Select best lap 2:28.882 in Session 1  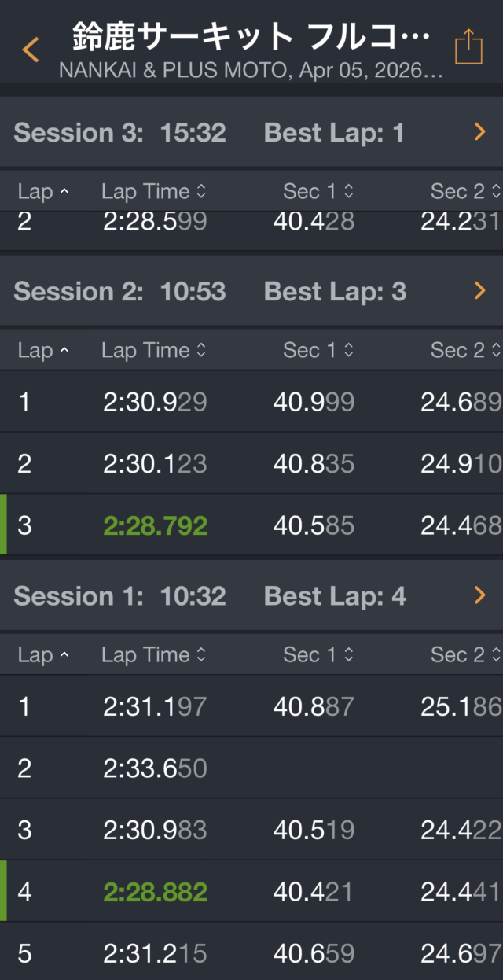156,892
